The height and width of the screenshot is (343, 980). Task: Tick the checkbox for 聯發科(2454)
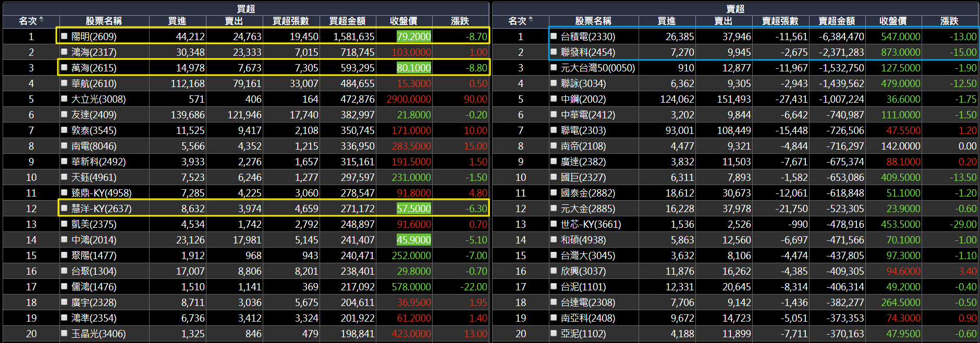pos(554,52)
